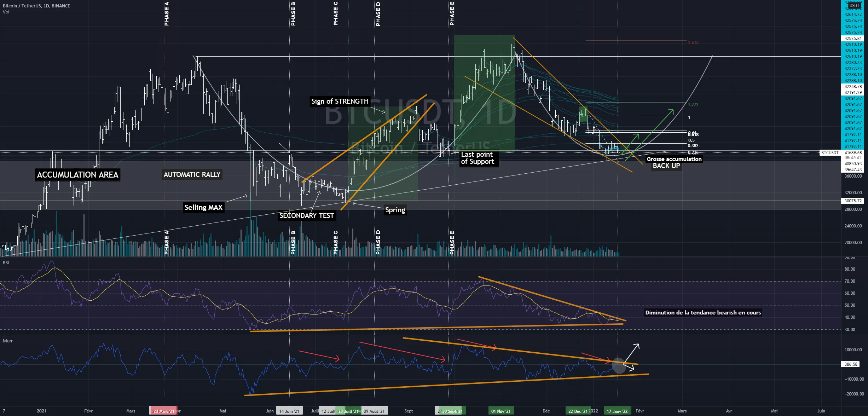Click the Vol indicator label
Image resolution: width=868 pixels, height=416 pixels.
click(6, 12)
